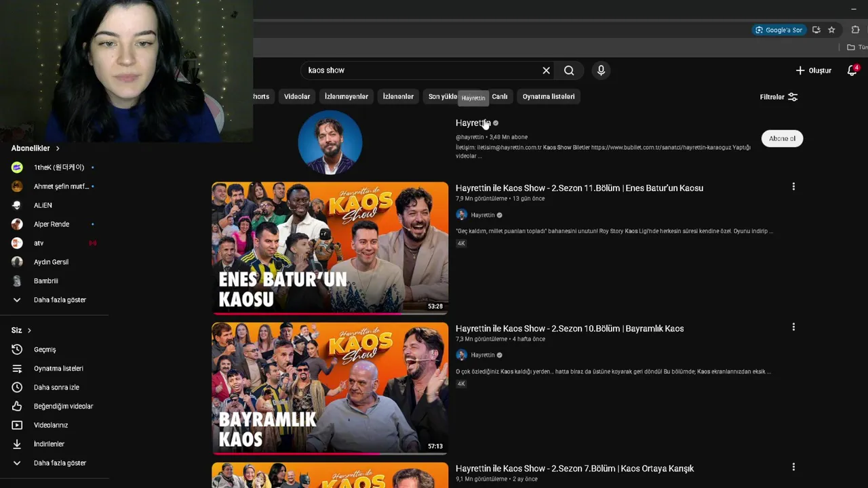This screenshot has width=868, height=488.
Task: Expand the Siz section chevron
Action: coord(29,331)
